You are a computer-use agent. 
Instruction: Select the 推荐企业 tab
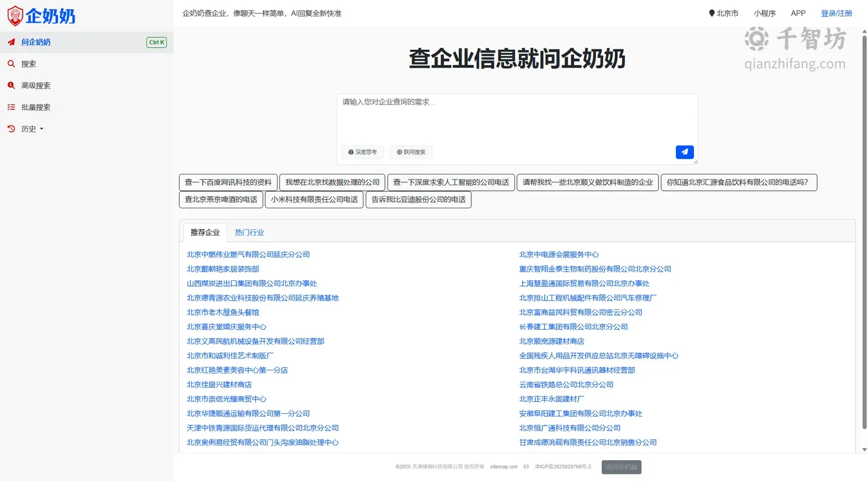(x=205, y=233)
